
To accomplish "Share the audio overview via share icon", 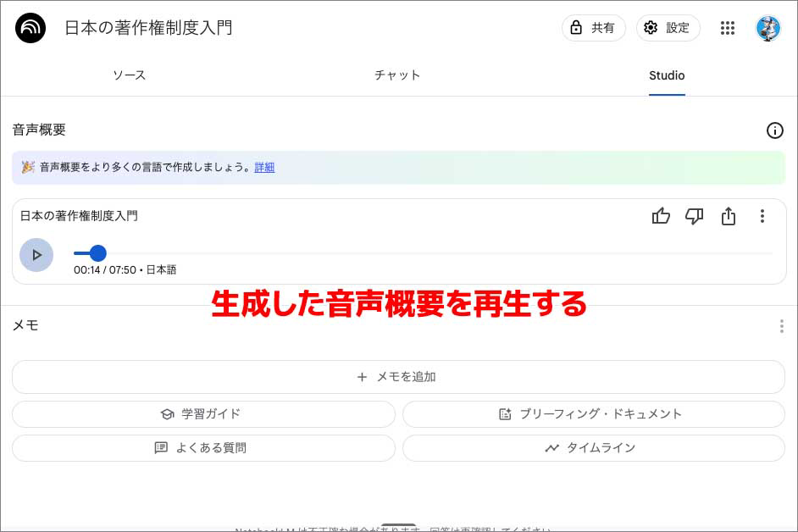I will pyautogui.click(x=728, y=216).
